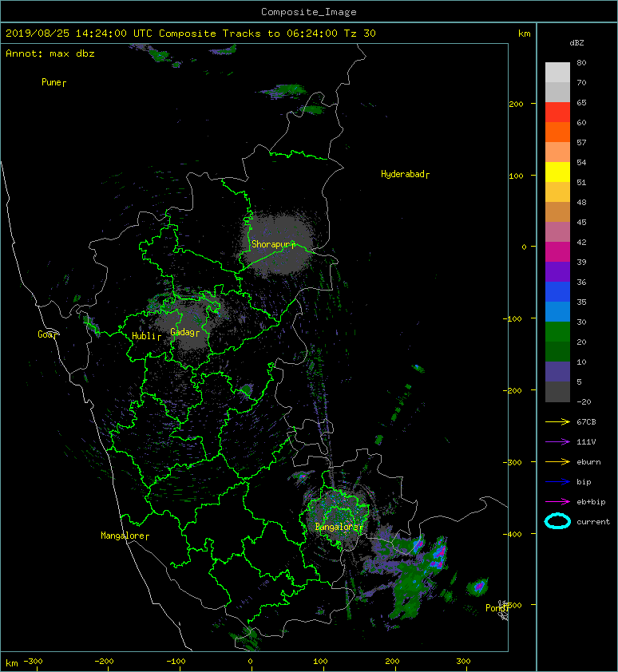The height and width of the screenshot is (672, 618).
Task: Click the 300 tick on bottom axis
Action: click(463, 662)
